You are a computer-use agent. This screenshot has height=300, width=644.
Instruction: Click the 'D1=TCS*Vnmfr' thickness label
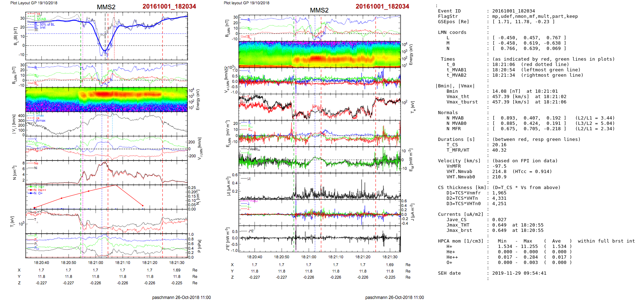point(463,193)
